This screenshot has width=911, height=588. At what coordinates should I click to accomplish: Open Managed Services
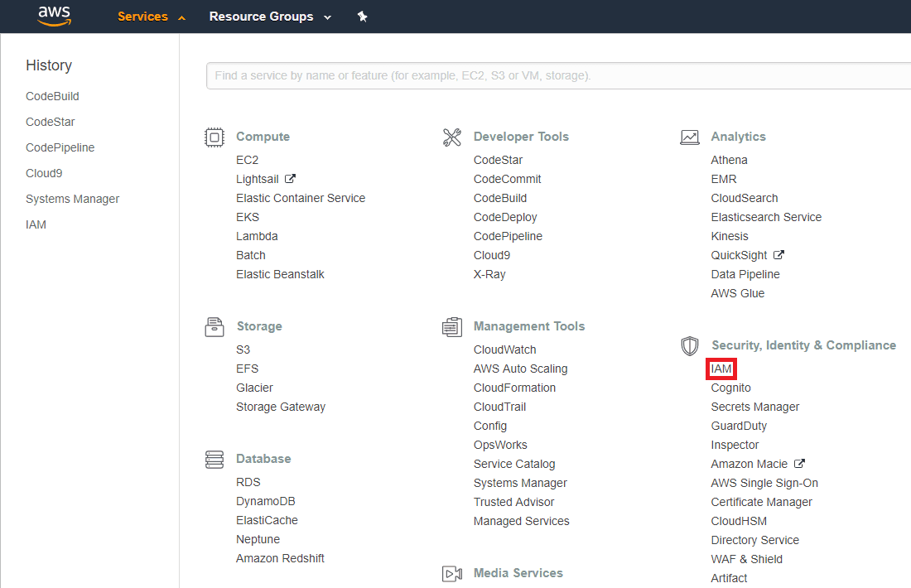click(x=521, y=521)
